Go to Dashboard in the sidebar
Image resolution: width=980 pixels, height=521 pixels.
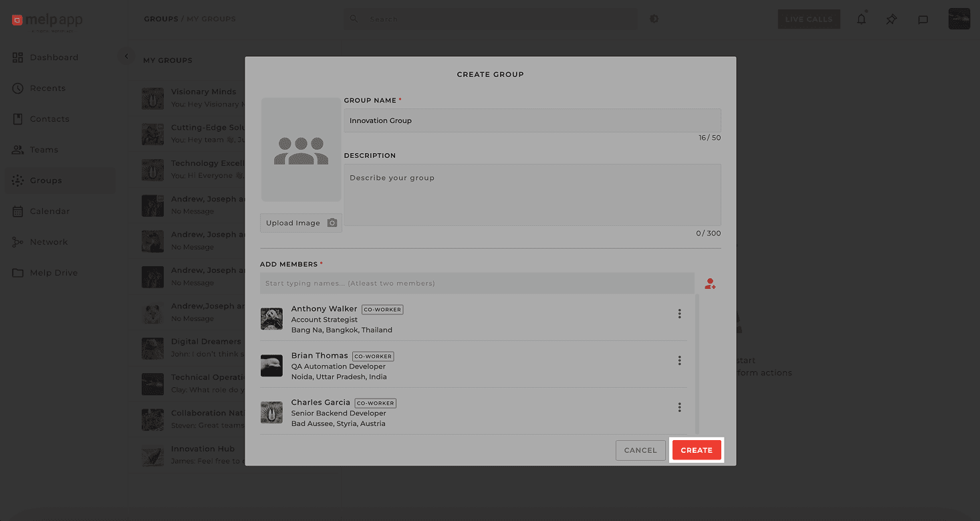tap(53, 58)
